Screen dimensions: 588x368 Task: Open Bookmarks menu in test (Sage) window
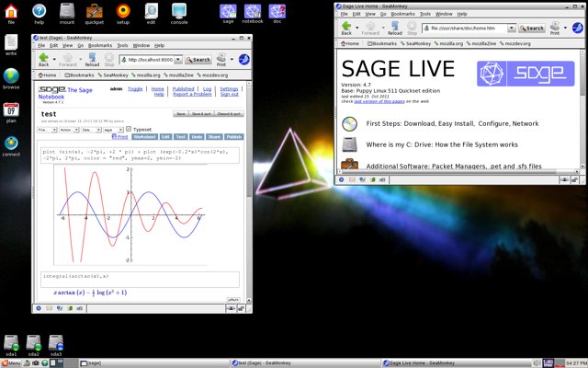click(x=100, y=45)
